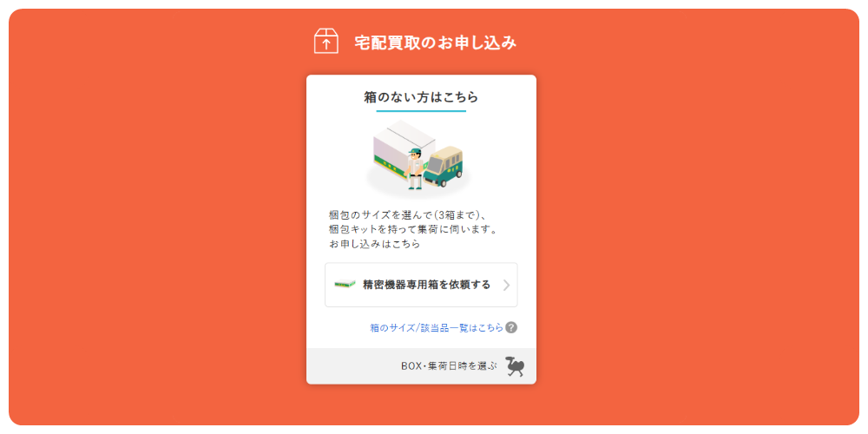Viewport: 868px width, 434px height.
Task: Click the tan roof of the delivery truck
Action: click(x=446, y=152)
